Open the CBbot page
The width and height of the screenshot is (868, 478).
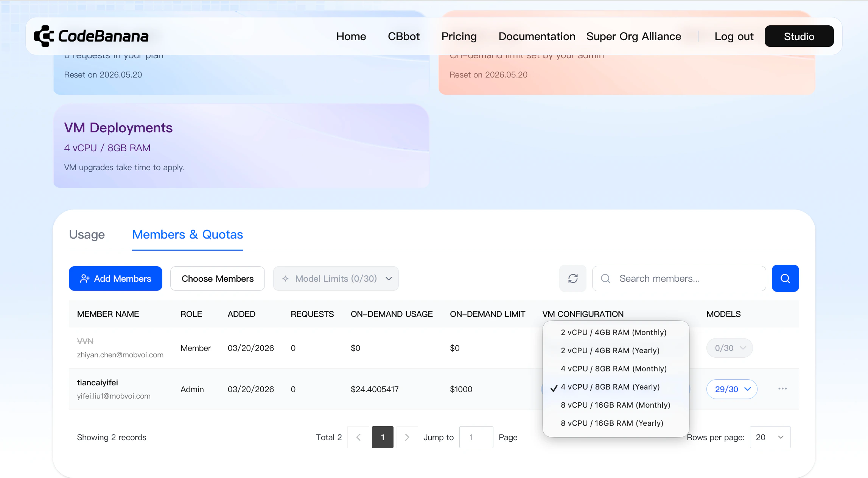(x=404, y=36)
